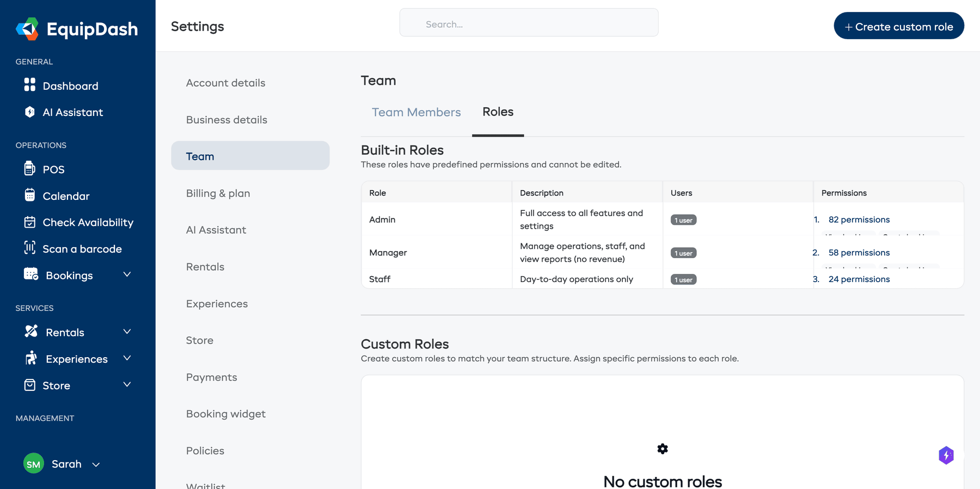
Task: Switch to the Team Members tab
Action: 416,112
